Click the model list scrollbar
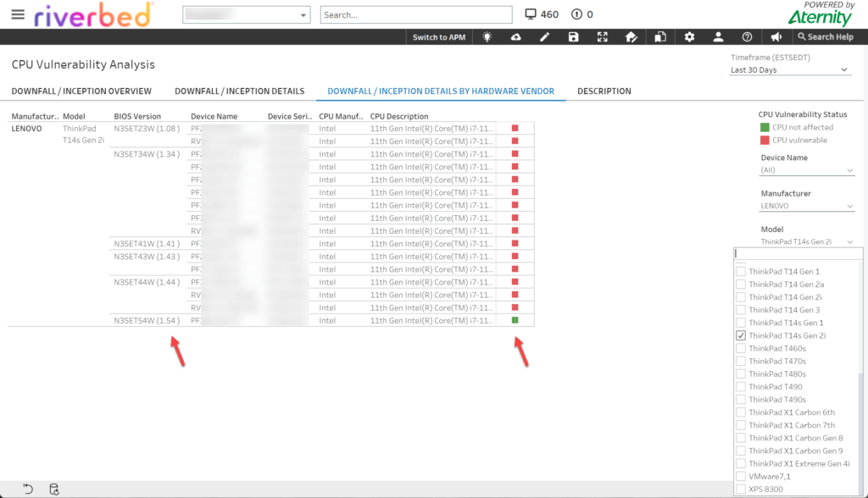868x498 pixels. (860, 432)
